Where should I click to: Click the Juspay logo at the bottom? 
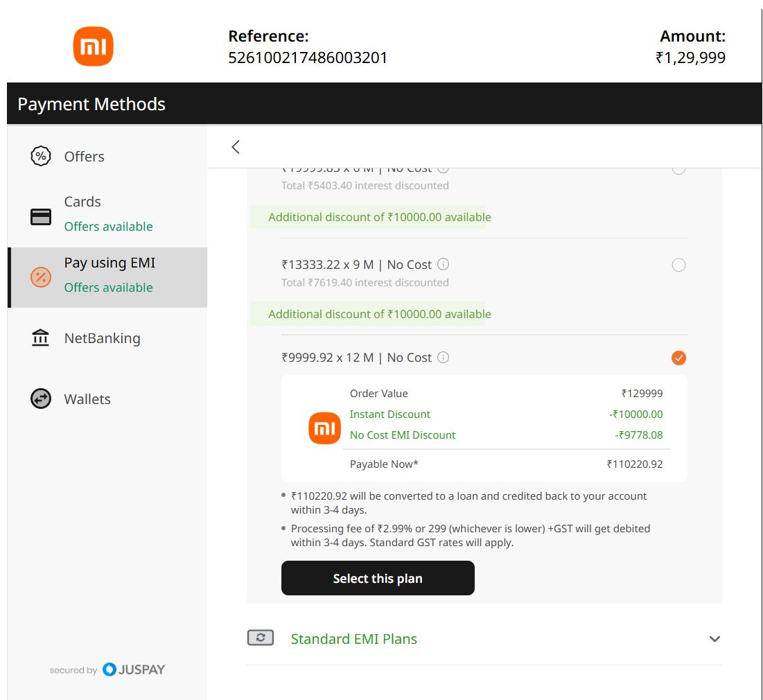[134, 670]
